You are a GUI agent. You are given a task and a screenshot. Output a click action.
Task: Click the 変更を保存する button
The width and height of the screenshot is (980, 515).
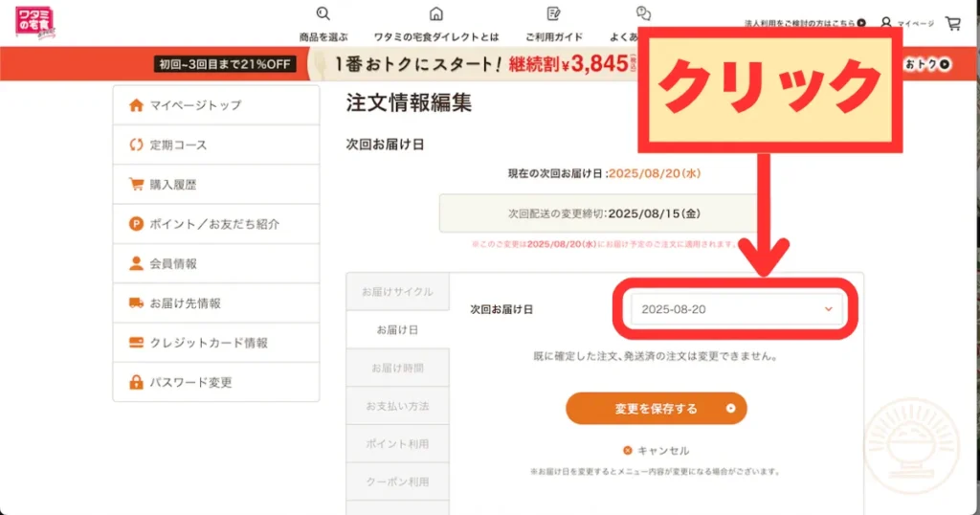(x=657, y=408)
